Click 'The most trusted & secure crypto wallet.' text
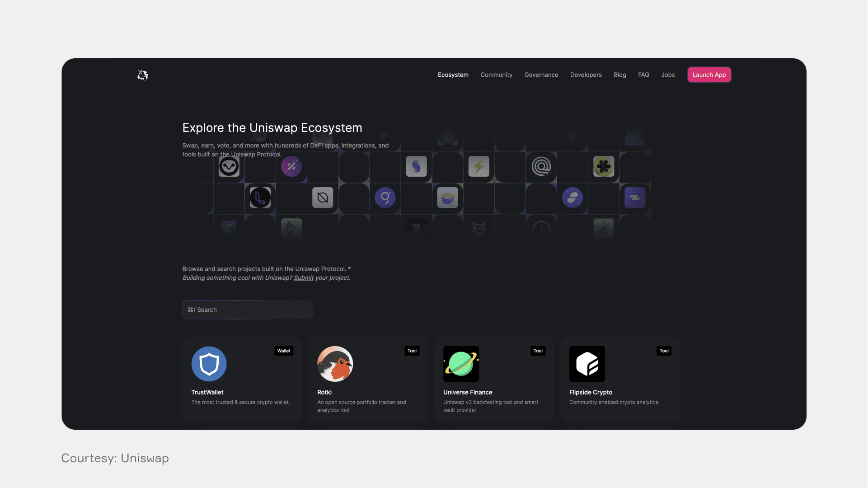Image resolution: width=868 pixels, height=488 pixels. coord(240,403)
